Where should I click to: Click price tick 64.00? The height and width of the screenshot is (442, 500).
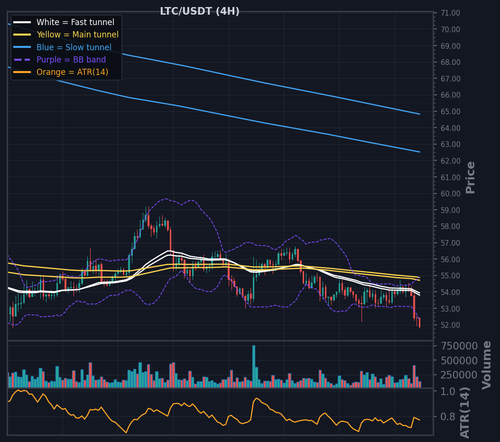click(x=450, y=128)
